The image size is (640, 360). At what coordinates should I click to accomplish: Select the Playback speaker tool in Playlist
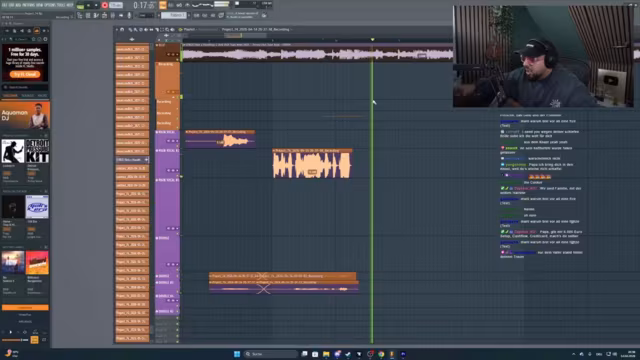tap(173, 29)
